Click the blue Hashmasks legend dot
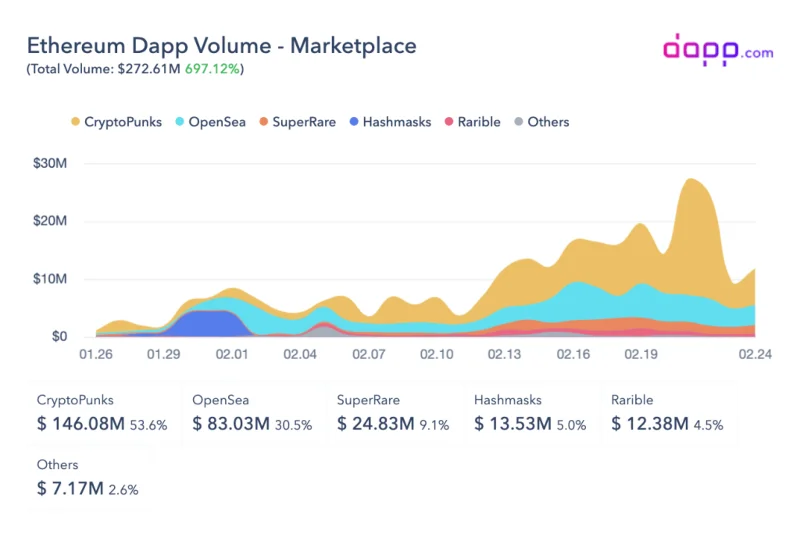The width and height of the screenshot is (800, 537). (x=354, y=121)
